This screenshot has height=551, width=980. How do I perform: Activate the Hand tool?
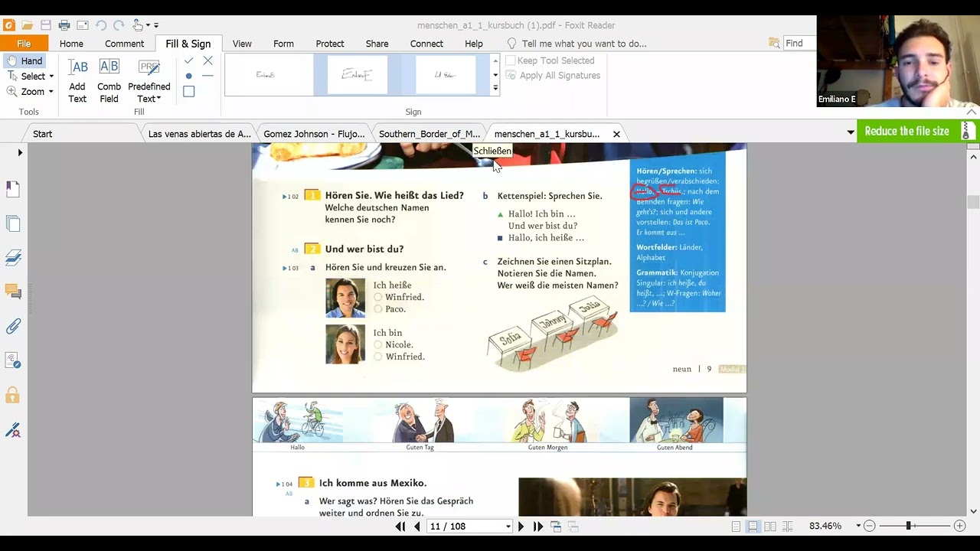click(x=25, y=61)
